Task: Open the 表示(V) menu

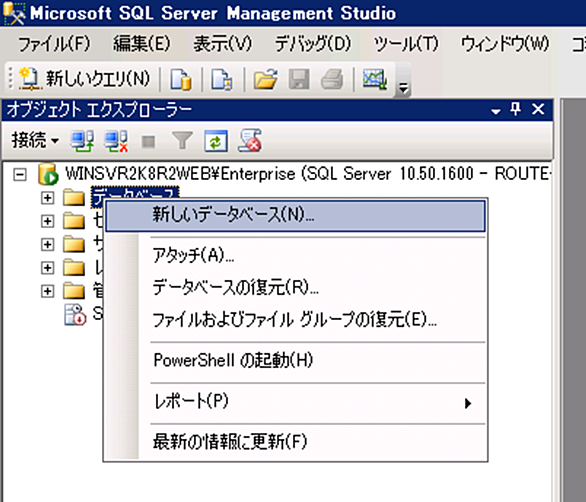Action: click(222, 44)
